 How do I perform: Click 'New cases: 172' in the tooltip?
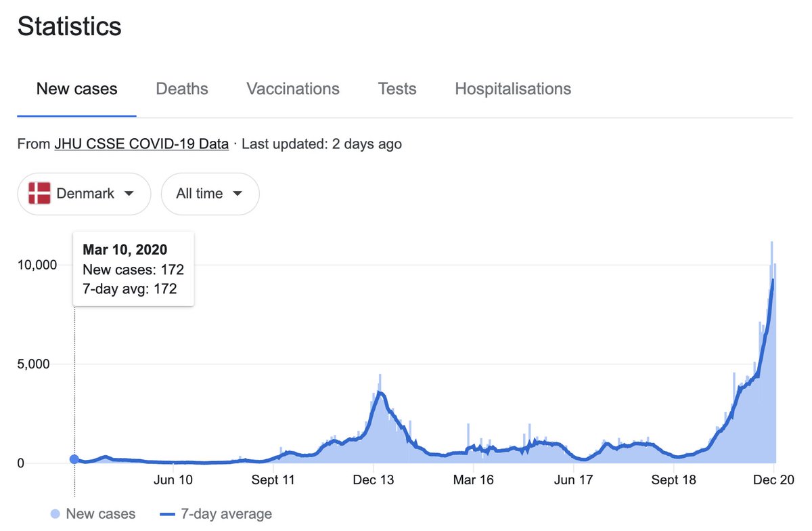tap(133, 270)
